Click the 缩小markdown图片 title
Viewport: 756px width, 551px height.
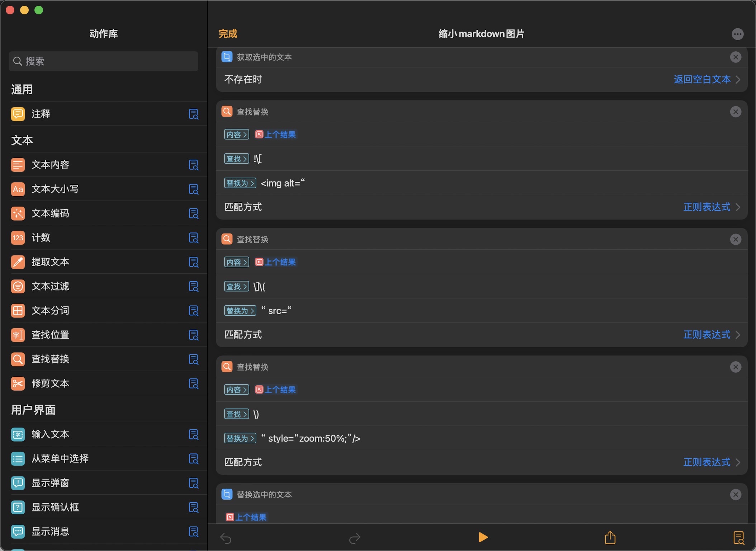[x=481, y=34]
